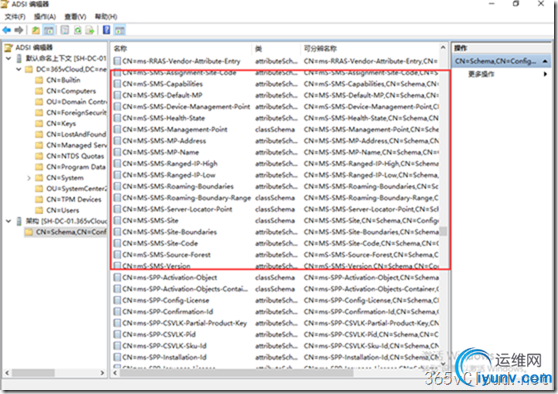The width and height of the screenshot is (558, 394).
Task: Select the CN=mS-SMS-Source-Forest row
Action: coord(276,255)
